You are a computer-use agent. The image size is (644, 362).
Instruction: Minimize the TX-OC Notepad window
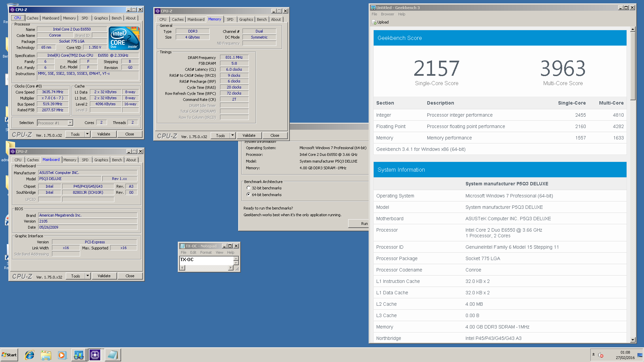click(x=224, y=246)
